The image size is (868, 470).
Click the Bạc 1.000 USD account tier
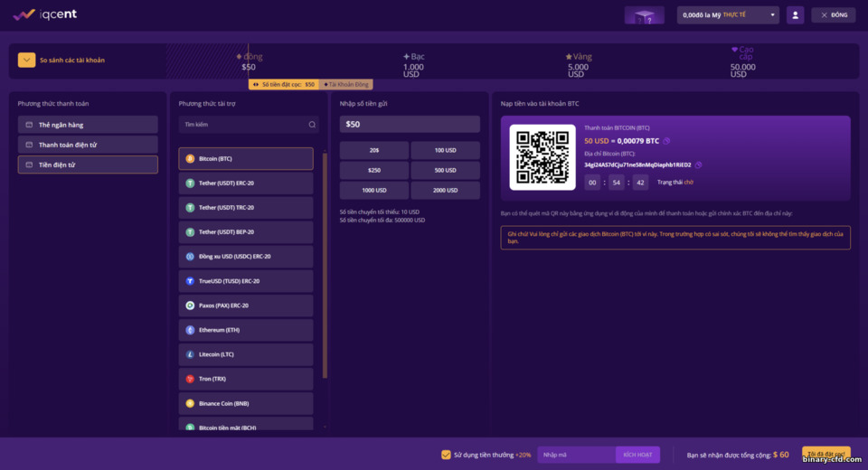coord(413,65)
